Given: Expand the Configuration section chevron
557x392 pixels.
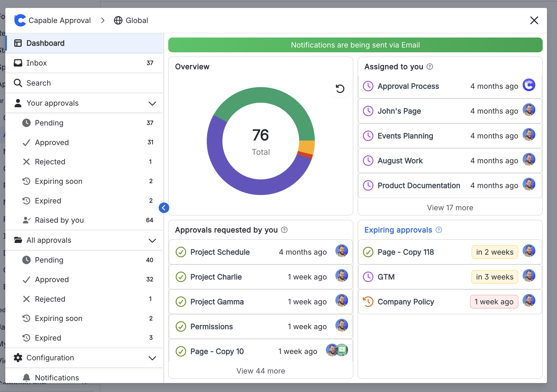Looking at the screenshot, I should [x=152, y=358].
